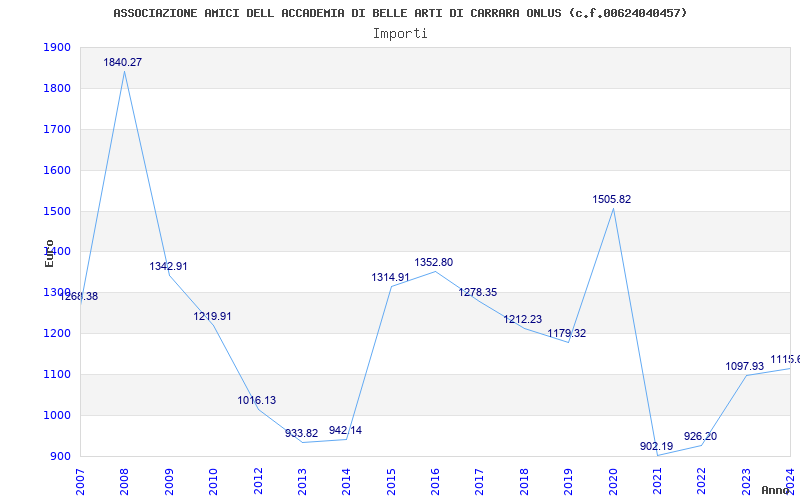Click the 2018 year tick label
Screen dimensions: 800x500
click(x=524, y=482)
